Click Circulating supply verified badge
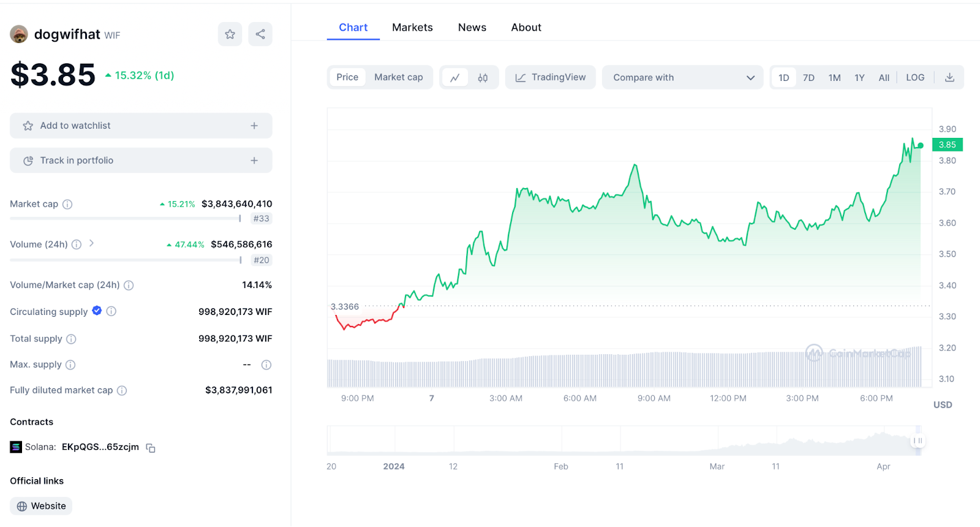The image size is (980, 527). pyautogui.click(x=97, y=311)
